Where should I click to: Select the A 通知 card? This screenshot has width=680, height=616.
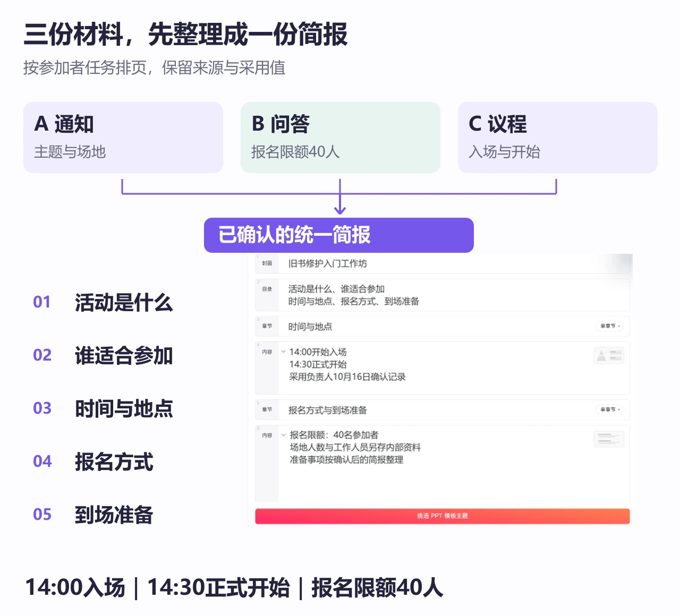pos(123,138)
